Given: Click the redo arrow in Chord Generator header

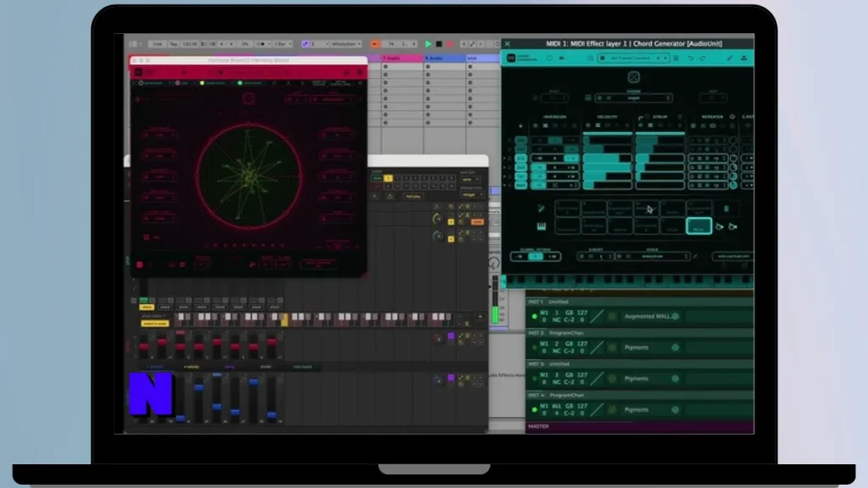Looking at the screenshot, I should pyautogui.click(x=703, y=58).
